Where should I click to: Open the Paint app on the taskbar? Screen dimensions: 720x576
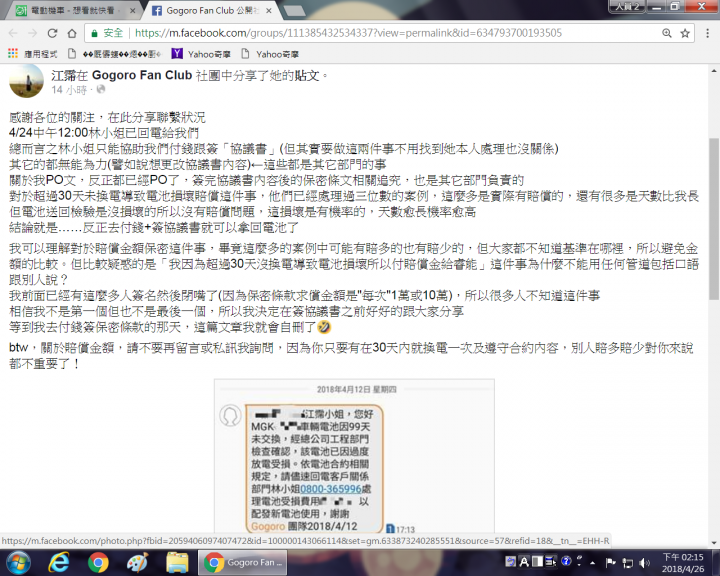[x=137, y=562]
